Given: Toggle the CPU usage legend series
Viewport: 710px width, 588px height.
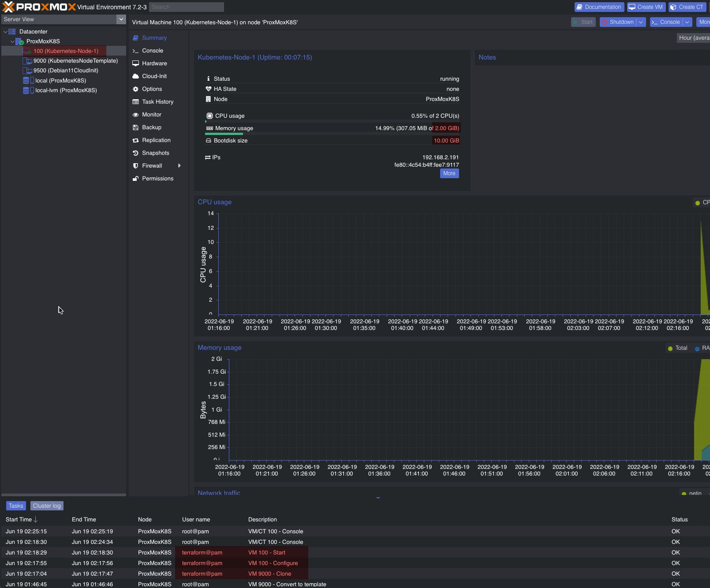Looking at the screenshot, I should 701,202.
